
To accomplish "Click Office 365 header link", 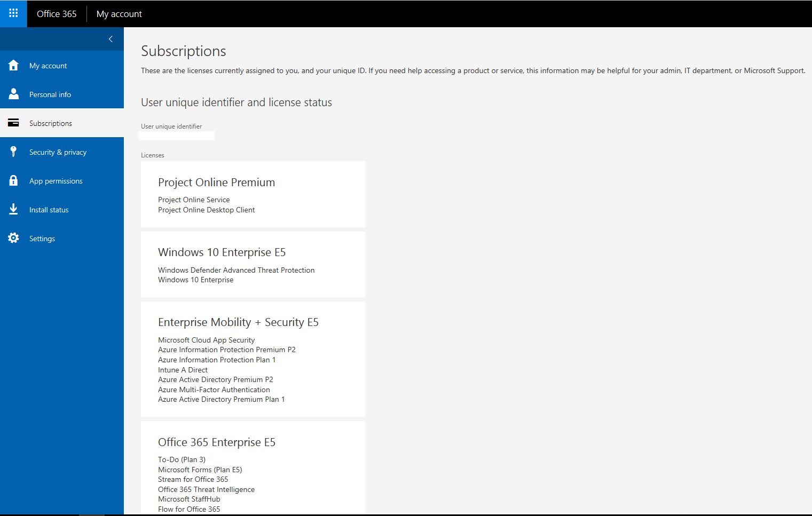I will click(57, 14).
